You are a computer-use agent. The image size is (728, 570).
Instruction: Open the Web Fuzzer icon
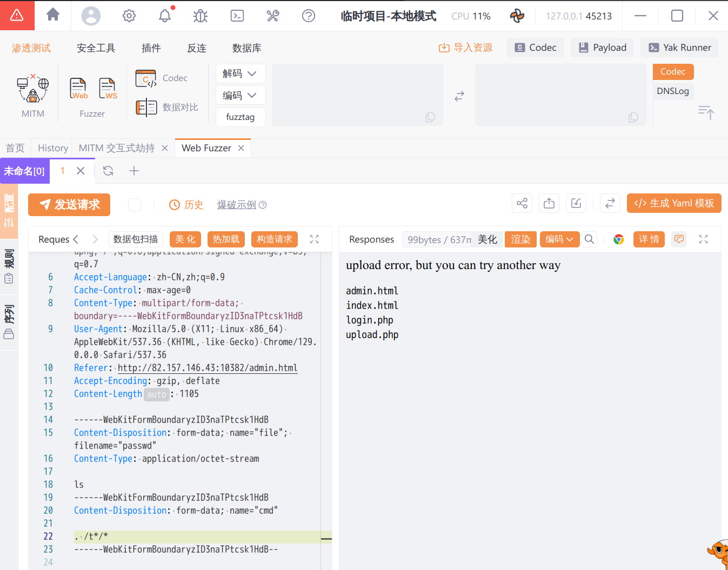pyautogui.click(x=78, y=89)
